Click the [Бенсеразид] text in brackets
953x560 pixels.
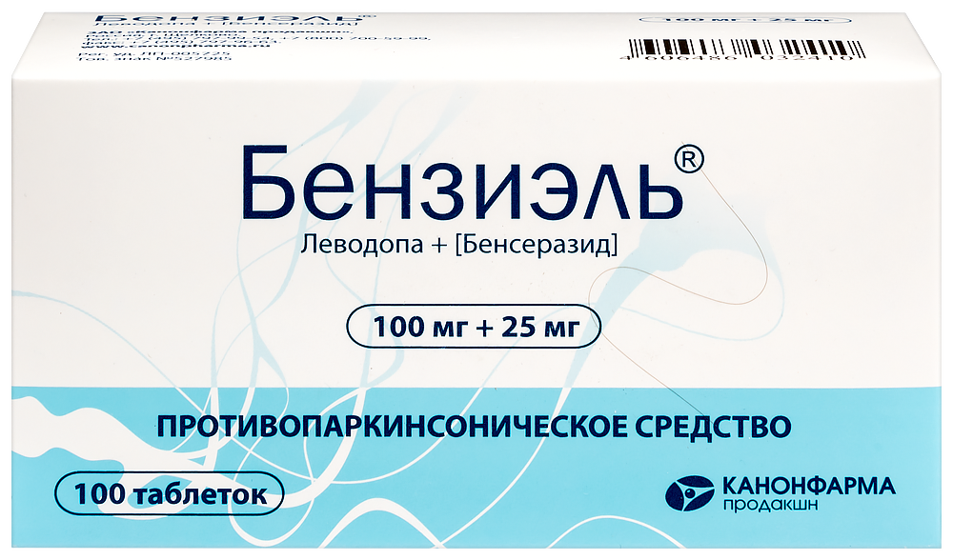pyautogui.click(x=536, y=246)
